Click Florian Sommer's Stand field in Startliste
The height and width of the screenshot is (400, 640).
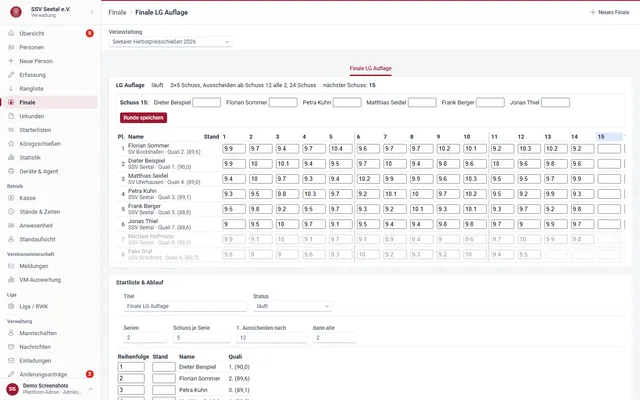tap(164, 378)
